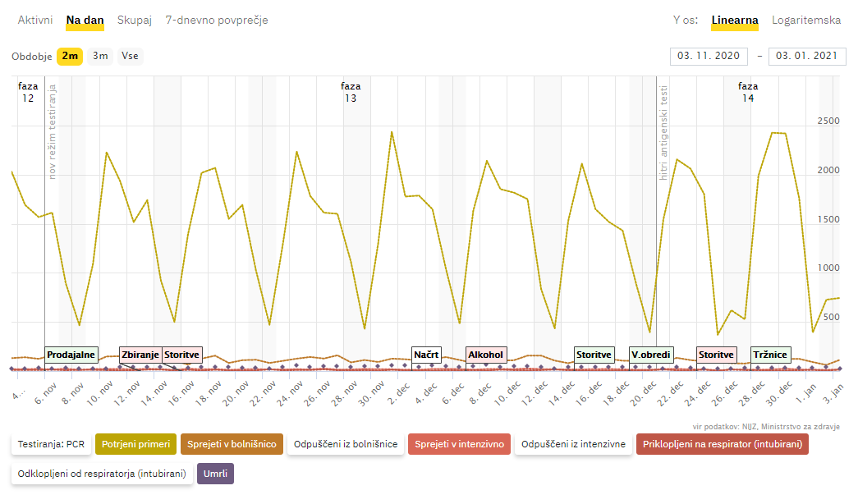Click the end date field 03. 01. 2021
The width and height of the screenshot is (858, 504).
[807, 56]
